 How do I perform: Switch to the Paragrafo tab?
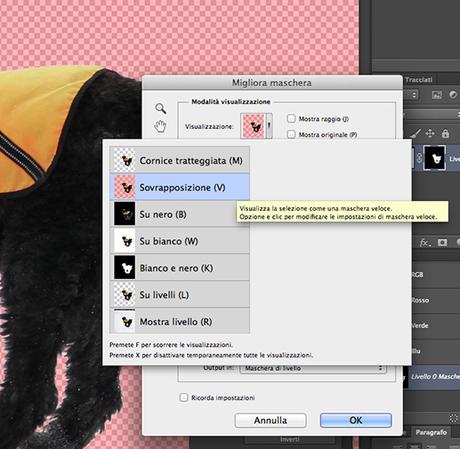click(431, 432)
